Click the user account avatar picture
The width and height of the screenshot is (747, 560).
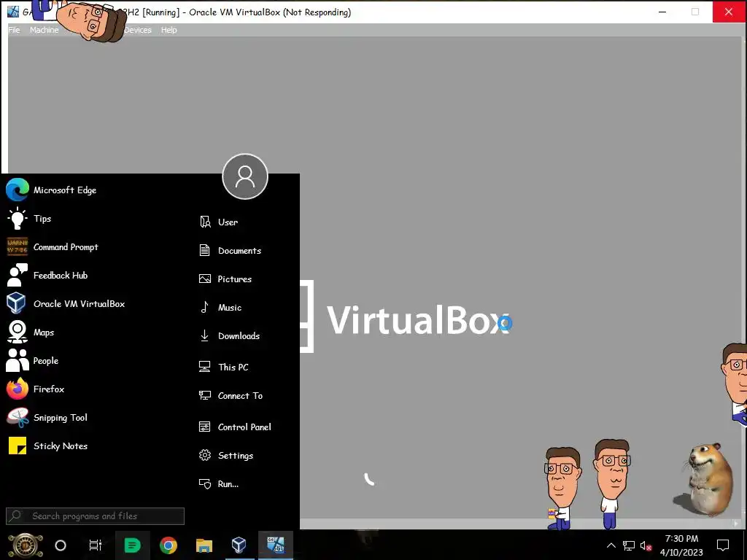click(x=245, y=176)
